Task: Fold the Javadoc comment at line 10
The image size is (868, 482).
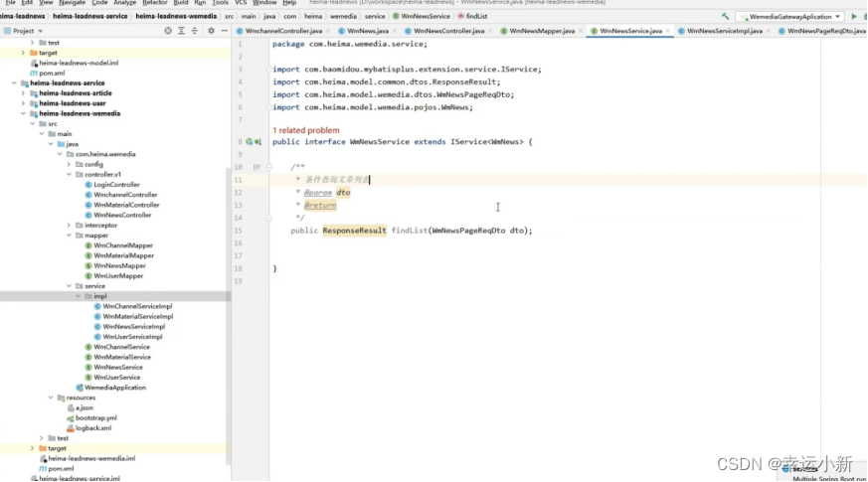Action: [x=269, y=167]
